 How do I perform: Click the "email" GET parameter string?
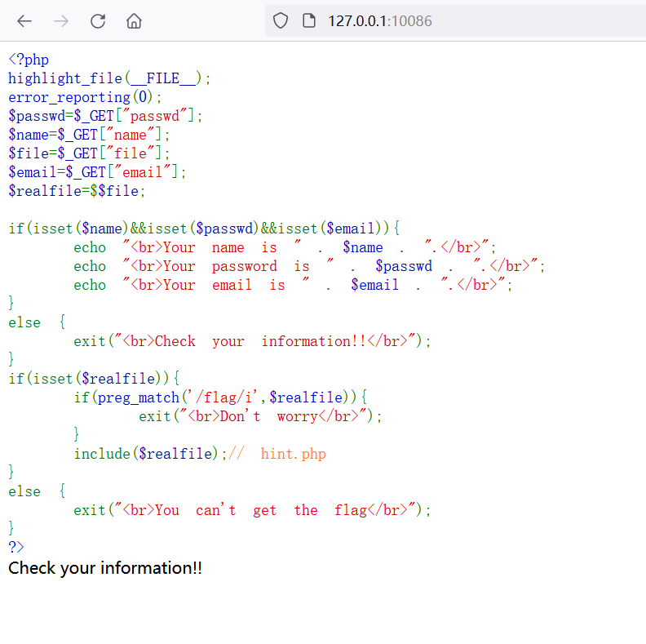(147, 172)
